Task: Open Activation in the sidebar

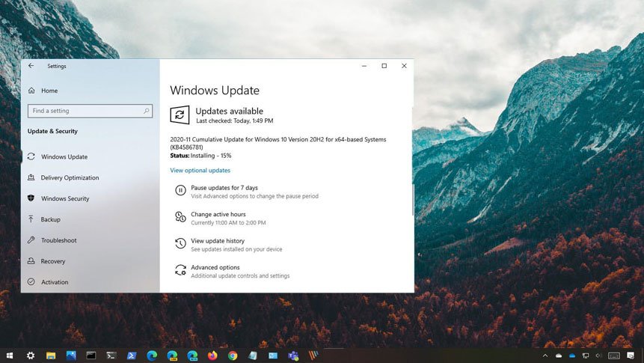Action: (54, 282)
